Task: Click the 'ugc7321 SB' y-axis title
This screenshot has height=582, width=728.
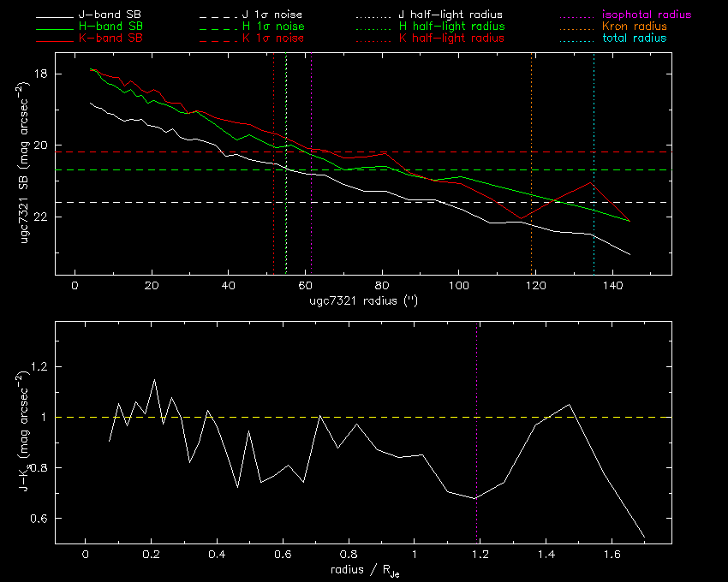Action: 24,163
